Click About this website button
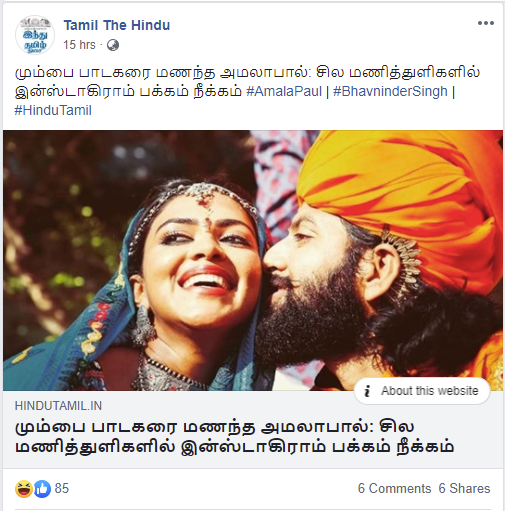The image size is (505, 511). pos(422,391)
